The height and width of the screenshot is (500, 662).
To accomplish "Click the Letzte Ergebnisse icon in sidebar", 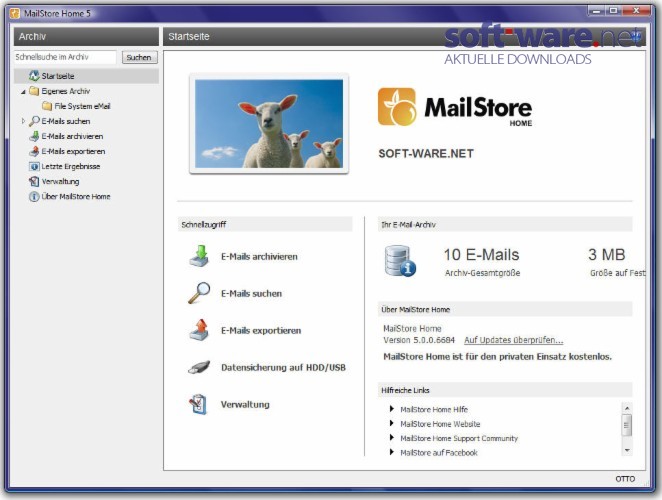I will (x=34, y=166).
